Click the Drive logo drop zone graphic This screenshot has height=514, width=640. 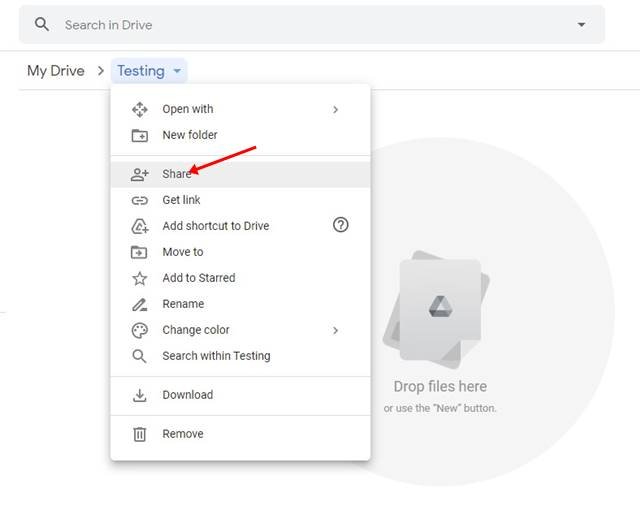coord(437,309)
